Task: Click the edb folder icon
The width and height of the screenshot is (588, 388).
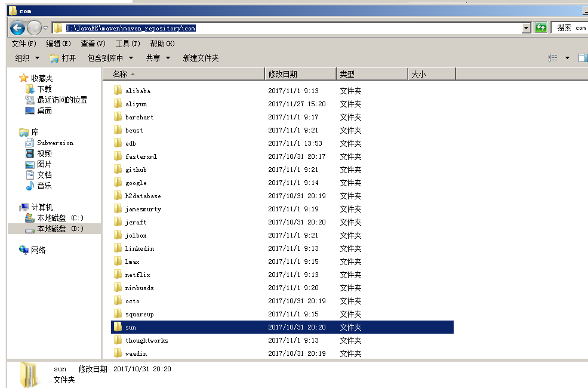Action: pyautogui.click(x=118, y=143)
